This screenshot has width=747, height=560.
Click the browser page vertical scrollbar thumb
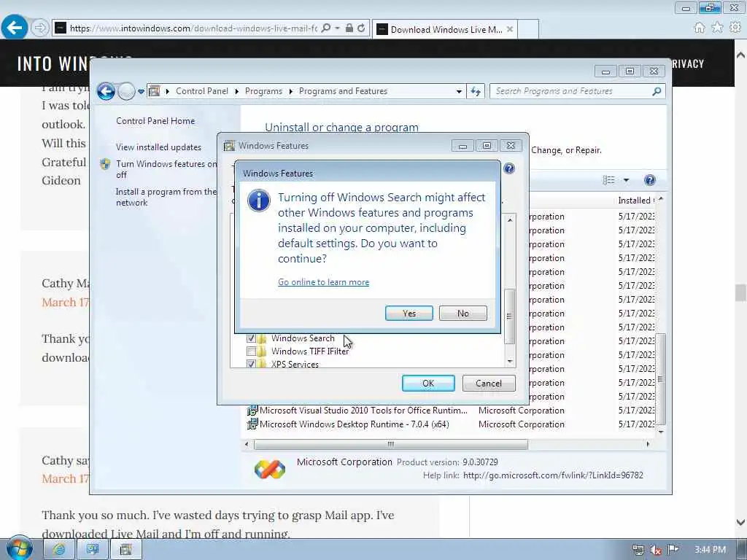(x=740, y=293)
